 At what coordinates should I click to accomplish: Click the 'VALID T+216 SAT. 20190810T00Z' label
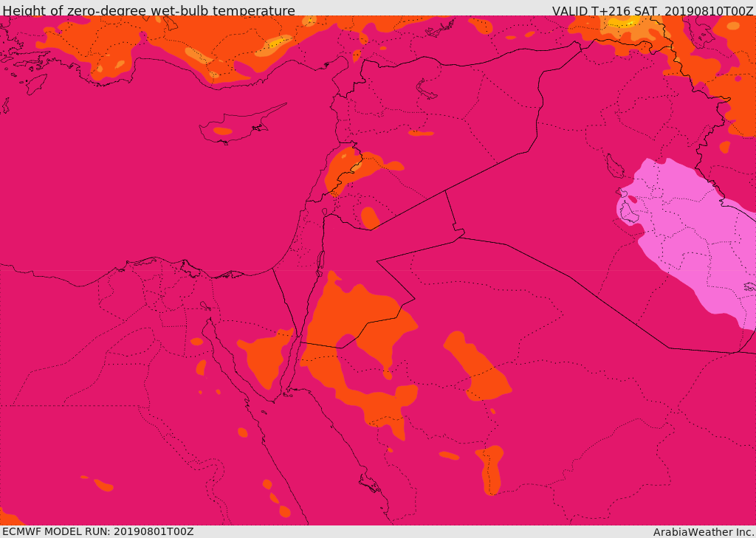(x=653, y=10)
